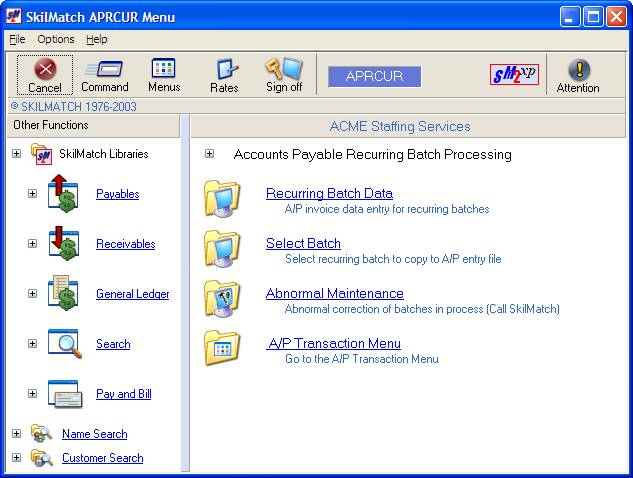Open the Pay and Bill link
The image size is (633, 478).
coord(124,394)
